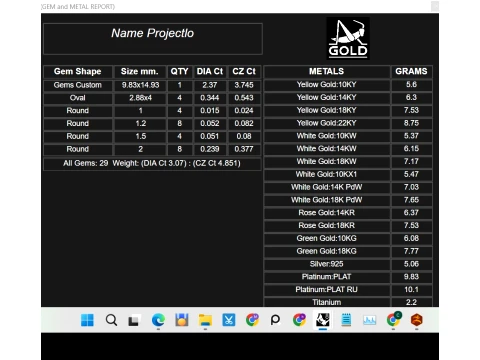Open the Snipping Tool scissors icon
The width and height of the screenshot is (480, 360).
click(x=229, y=320)
